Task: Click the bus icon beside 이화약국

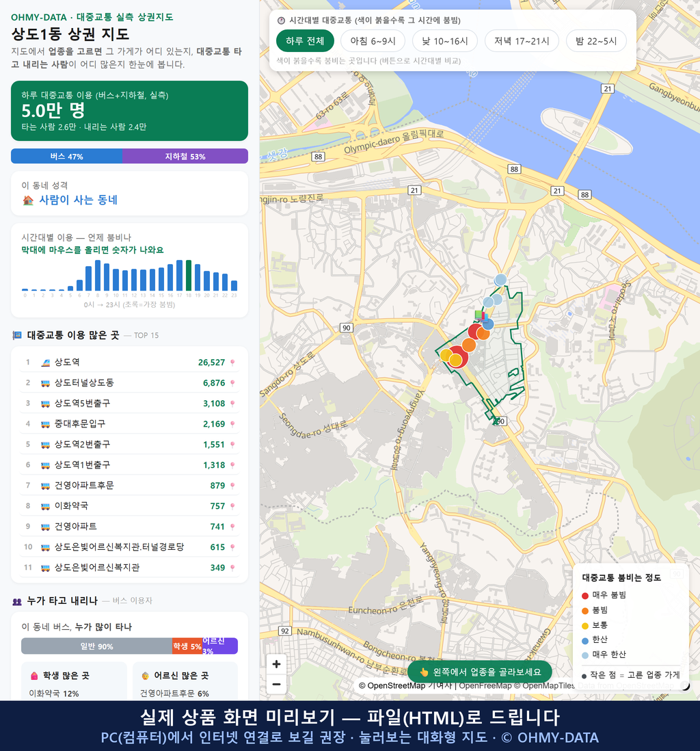Action: [46, 506]
